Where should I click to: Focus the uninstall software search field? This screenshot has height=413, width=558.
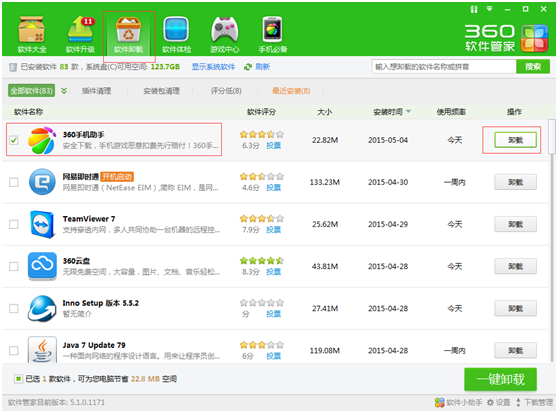coord(444,67)
